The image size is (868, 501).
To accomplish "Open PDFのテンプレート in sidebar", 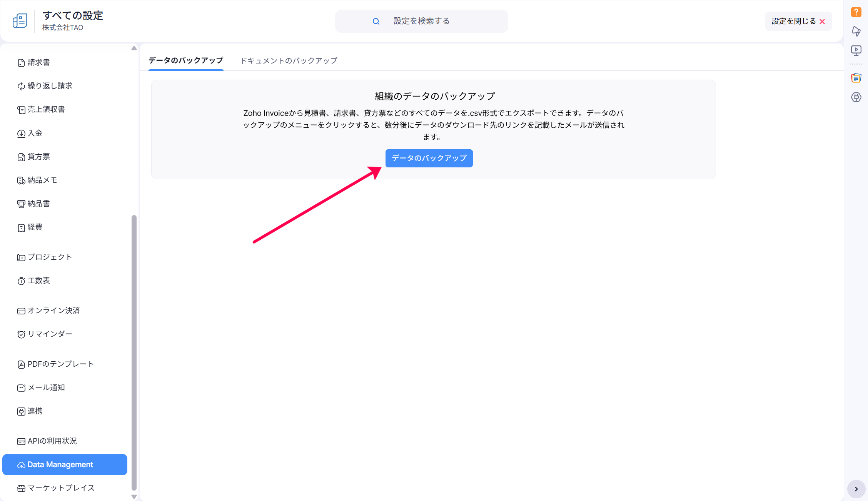I will 60,364.
